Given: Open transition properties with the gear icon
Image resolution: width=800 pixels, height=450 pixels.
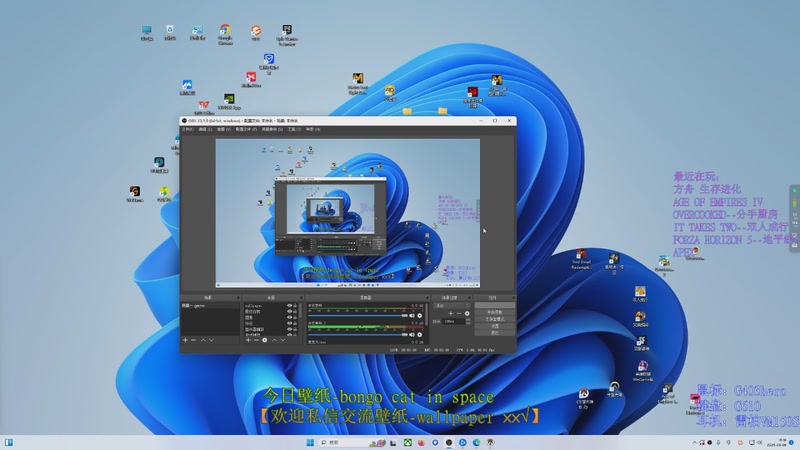Looking at the screenshot, I should (x=467, y=314).
